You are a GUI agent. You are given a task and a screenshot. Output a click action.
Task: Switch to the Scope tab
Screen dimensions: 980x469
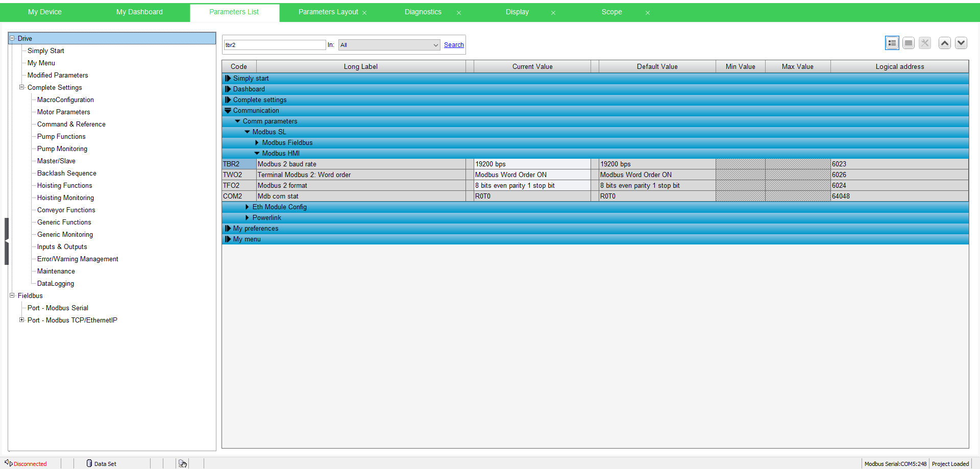click(x=611, y=12)
